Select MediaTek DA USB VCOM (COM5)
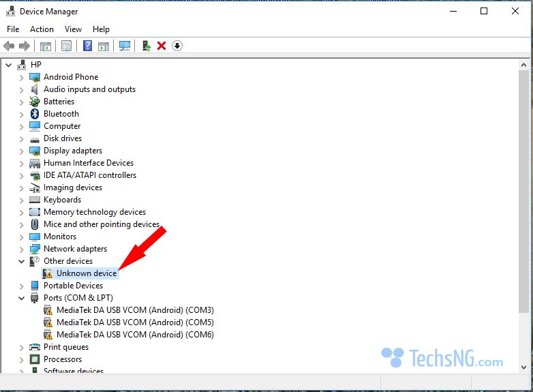 click(x=135, y=322)
